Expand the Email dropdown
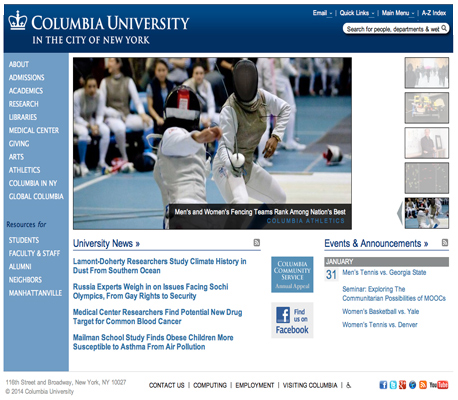458x400 pixels. click(x=322, y=13)
